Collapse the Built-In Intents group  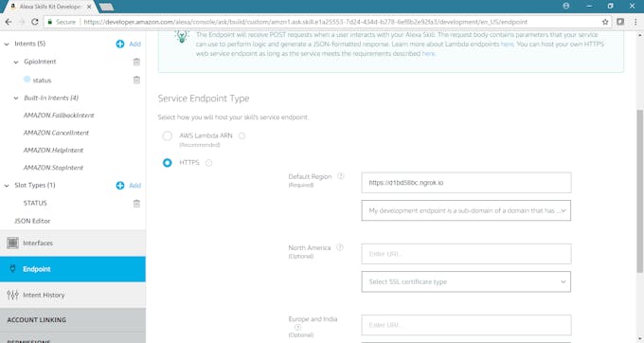[x=16, y=99]
